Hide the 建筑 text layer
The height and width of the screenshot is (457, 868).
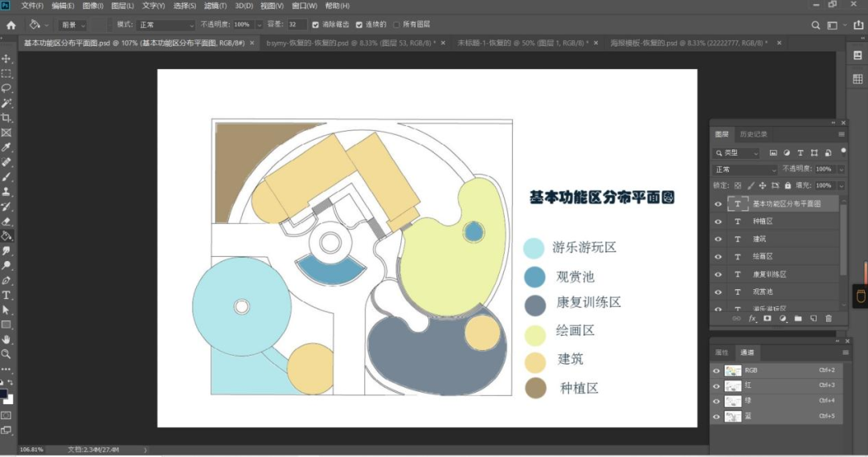point(718,239)
